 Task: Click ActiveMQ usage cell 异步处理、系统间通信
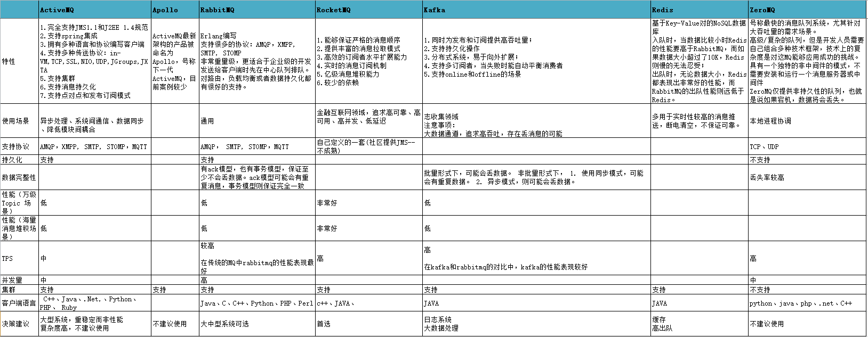pos(95,121)
